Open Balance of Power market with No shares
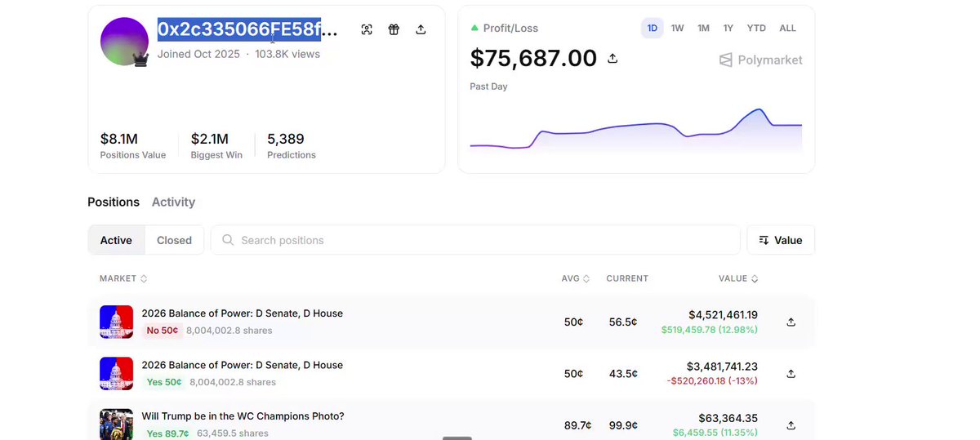 point(242,313)
